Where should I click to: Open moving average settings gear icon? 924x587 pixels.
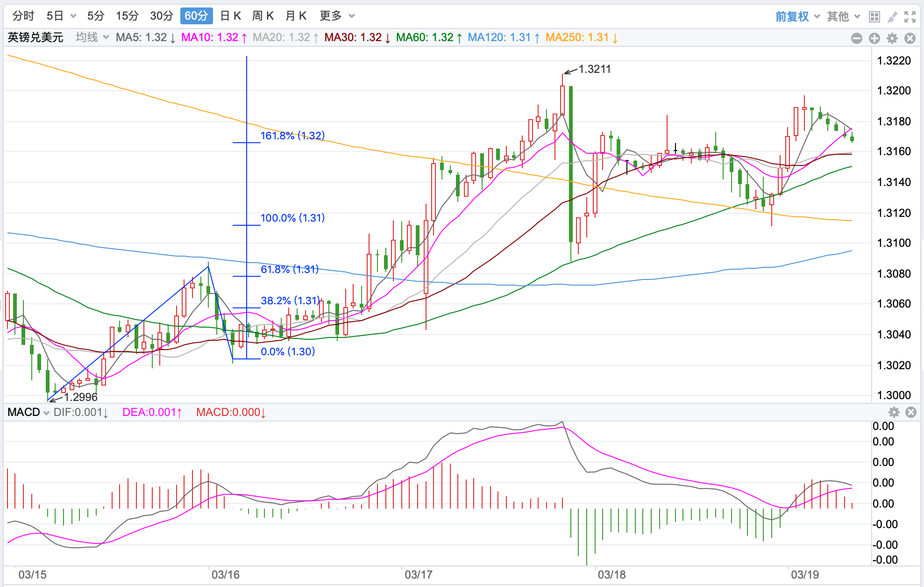(892, 38)
